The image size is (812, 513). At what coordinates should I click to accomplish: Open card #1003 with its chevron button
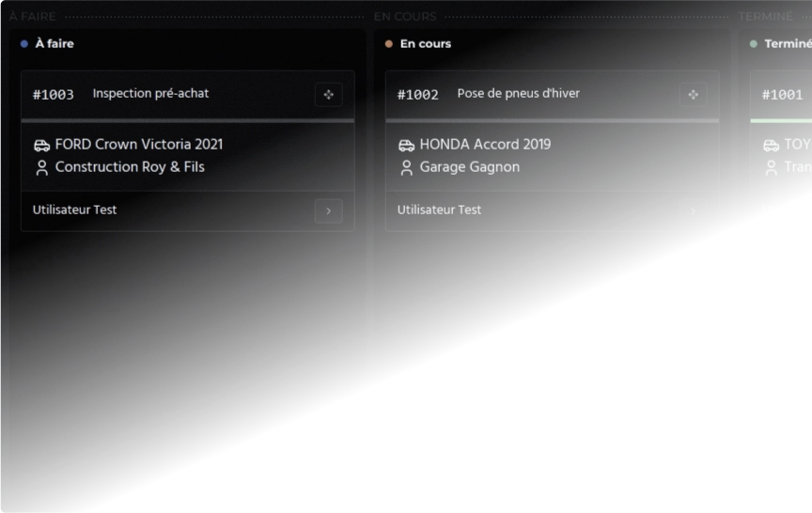click(328, 211)
